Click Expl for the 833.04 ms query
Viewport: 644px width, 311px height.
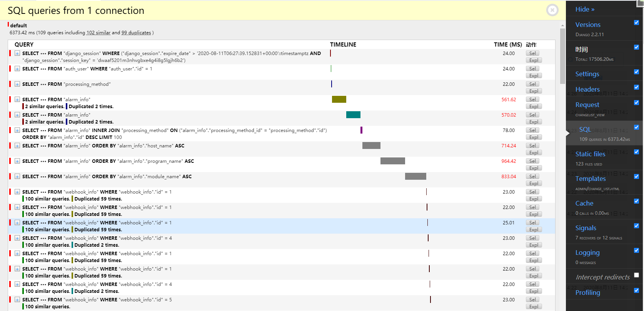point(534,183)
